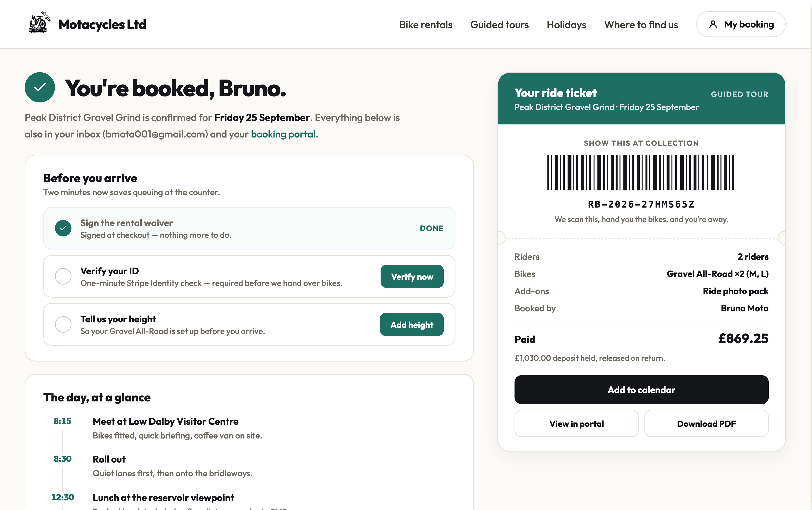Image resolution: width=812 pixels, height=510 pixels.
Task: Click the £869.25 paid amount
Action: (x=743, y=338)
